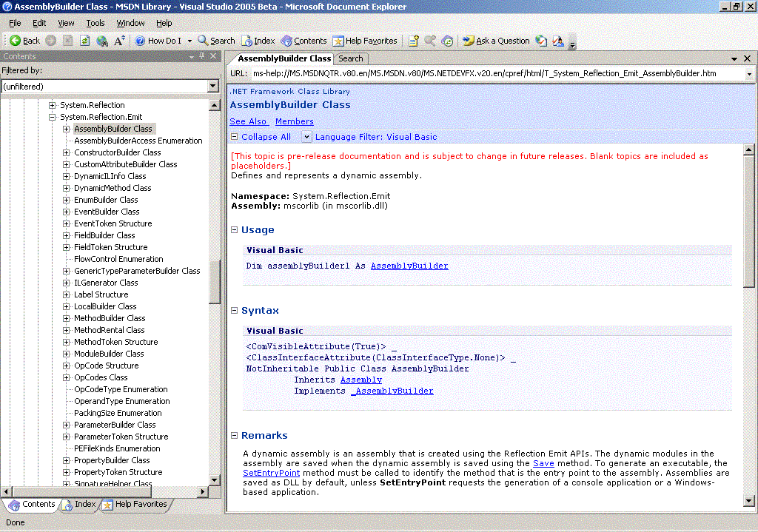This screenshot has height=532, width=758.
Task: Click the Stop loading icon
Action: (67, 41)
